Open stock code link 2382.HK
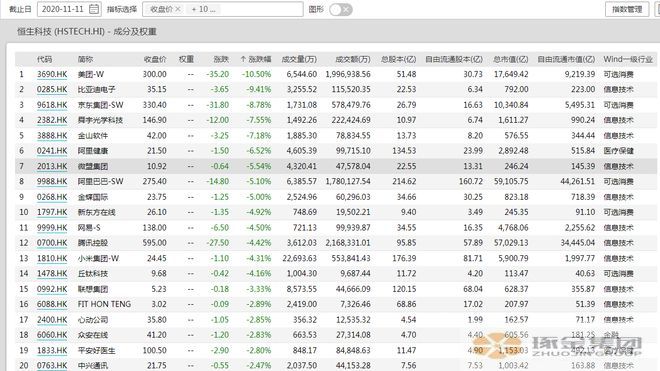The image size is (660, 371). click(x=52, y=120)
